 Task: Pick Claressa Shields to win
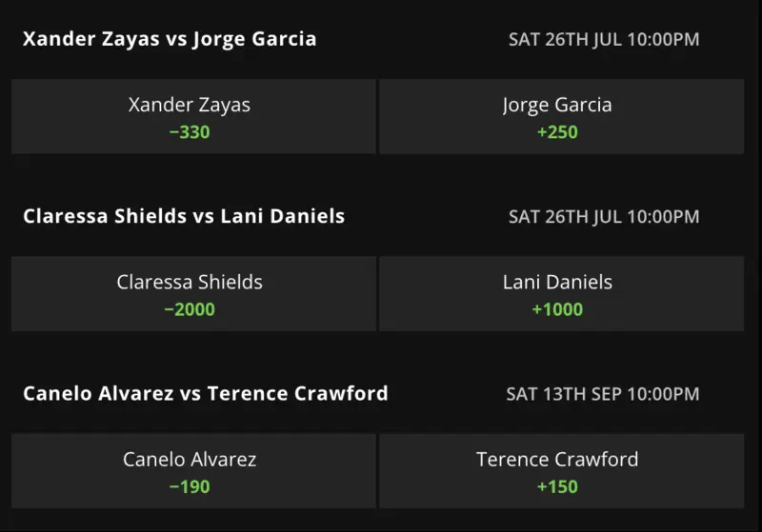point(190,294)
